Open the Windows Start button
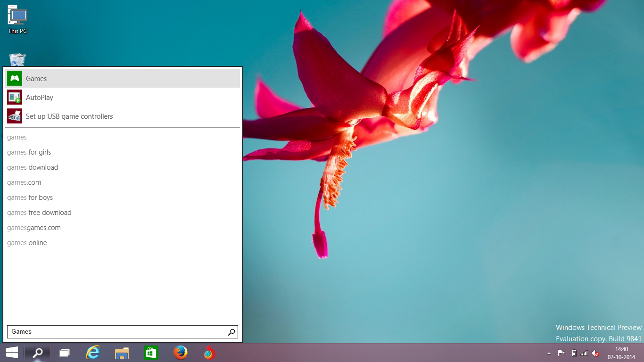The image size is (644, 362). (12, 353)
